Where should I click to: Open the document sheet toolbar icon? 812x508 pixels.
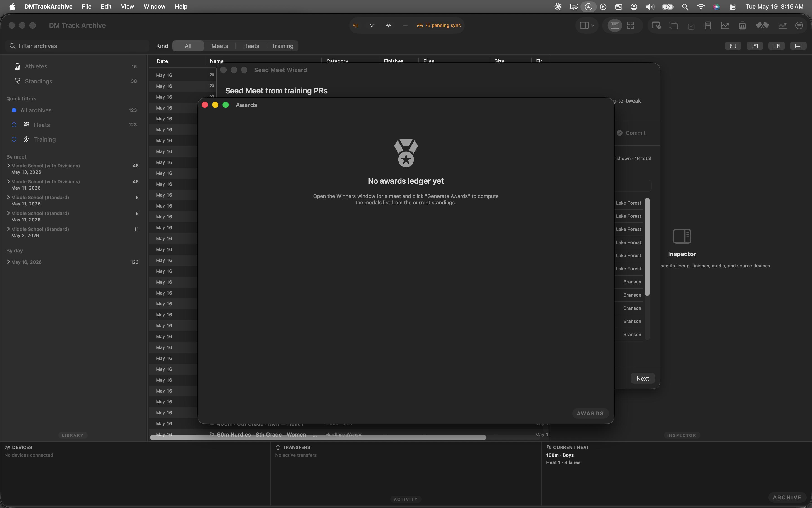[x=708, y=26]
